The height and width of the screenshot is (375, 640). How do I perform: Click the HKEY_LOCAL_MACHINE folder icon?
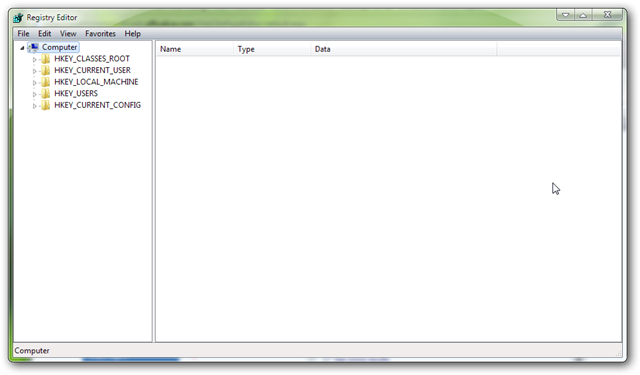click(46, 82)
